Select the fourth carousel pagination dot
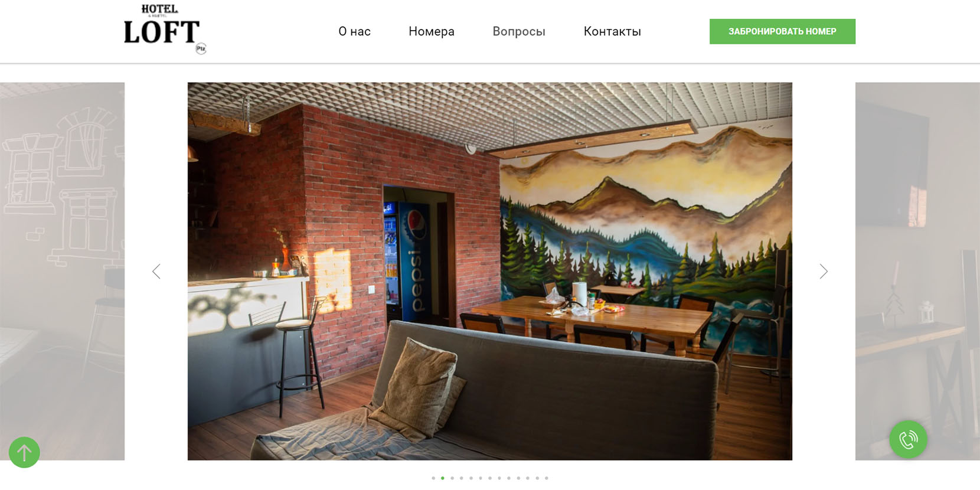This screenshot has height=490, width=980. (462, 478)
